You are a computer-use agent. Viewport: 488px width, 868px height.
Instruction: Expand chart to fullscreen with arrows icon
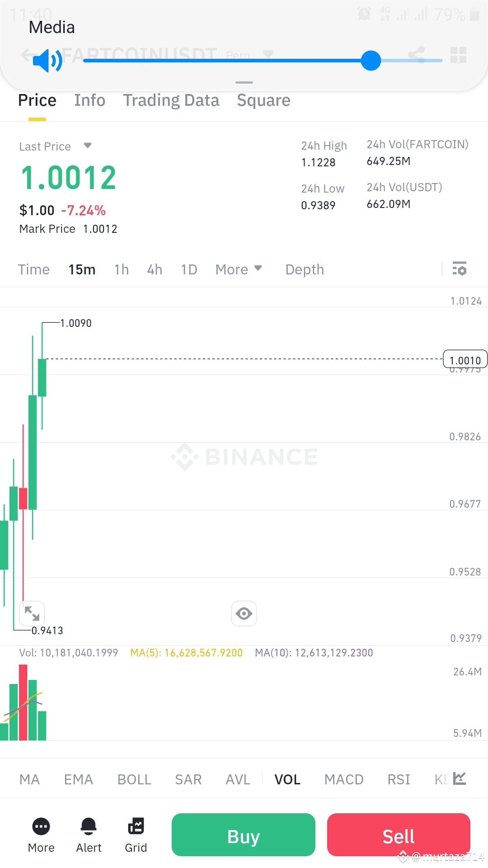[x=32, y=613]
